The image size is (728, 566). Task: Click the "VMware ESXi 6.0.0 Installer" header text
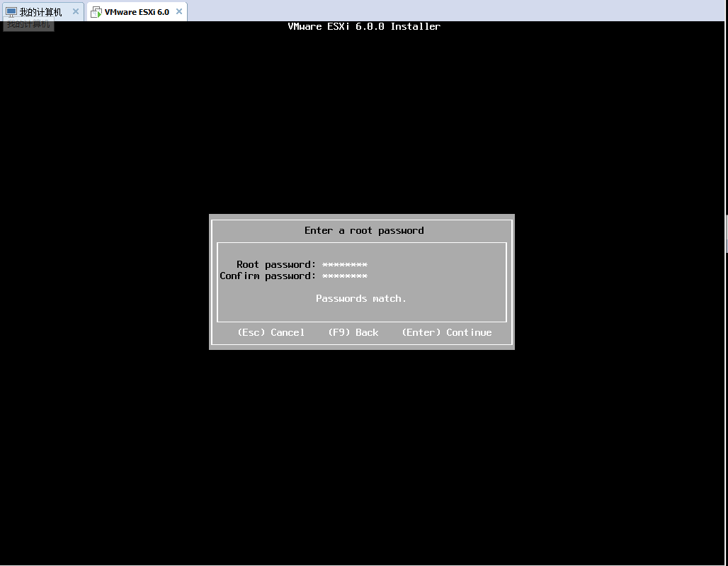[364, 26]
